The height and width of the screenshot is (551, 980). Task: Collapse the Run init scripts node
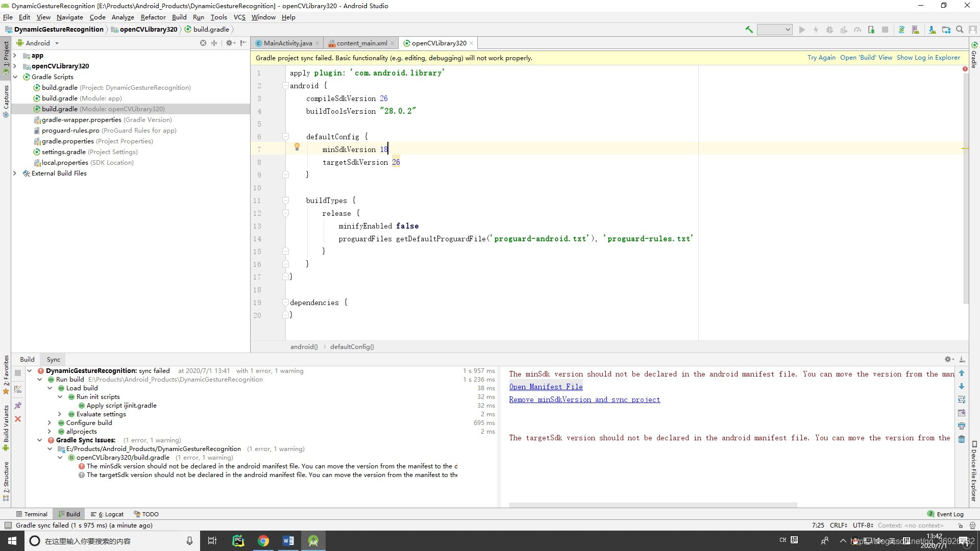pyautogui.click(x=60, y=397)
